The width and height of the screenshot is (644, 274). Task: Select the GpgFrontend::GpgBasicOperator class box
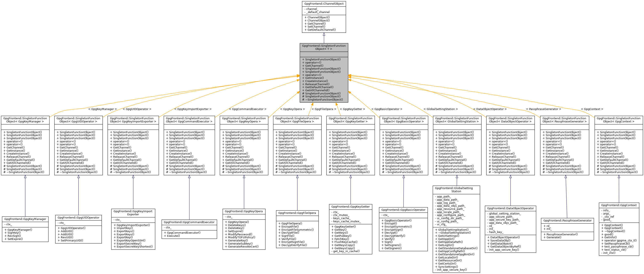click(x=403, y=229)
